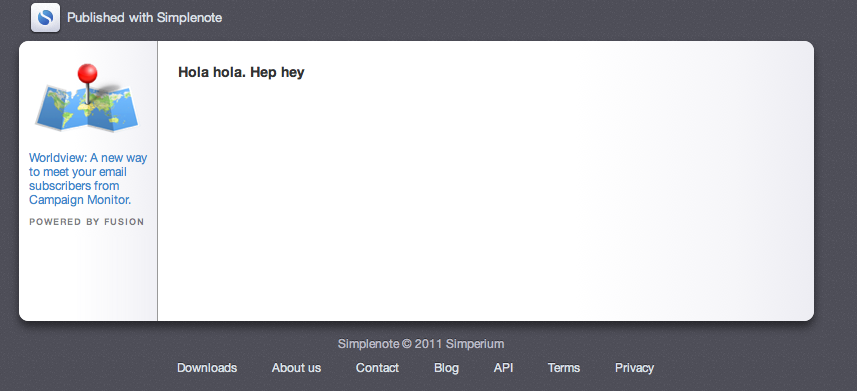Open the Contact footer link
The width and height of the screenshot is (857, 391).
pyautogui.click(x=377, y=368)
